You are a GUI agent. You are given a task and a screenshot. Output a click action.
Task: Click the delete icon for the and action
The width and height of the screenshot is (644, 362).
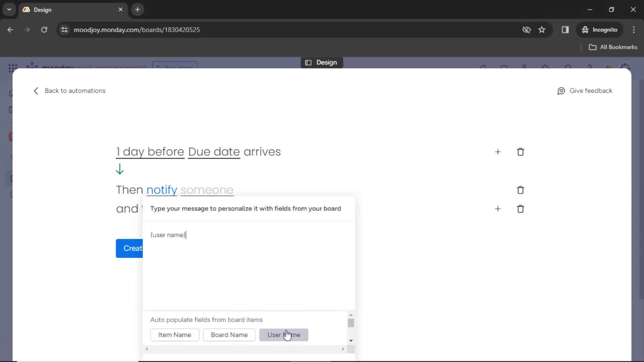521,208
